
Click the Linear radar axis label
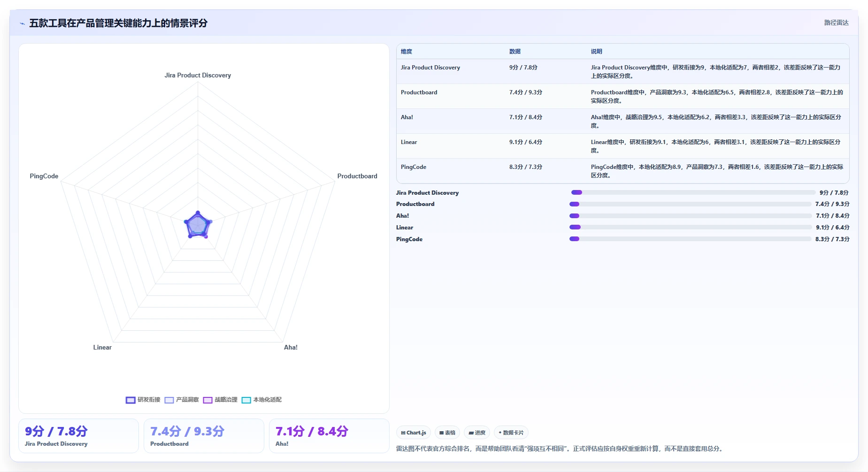[102, 347]
